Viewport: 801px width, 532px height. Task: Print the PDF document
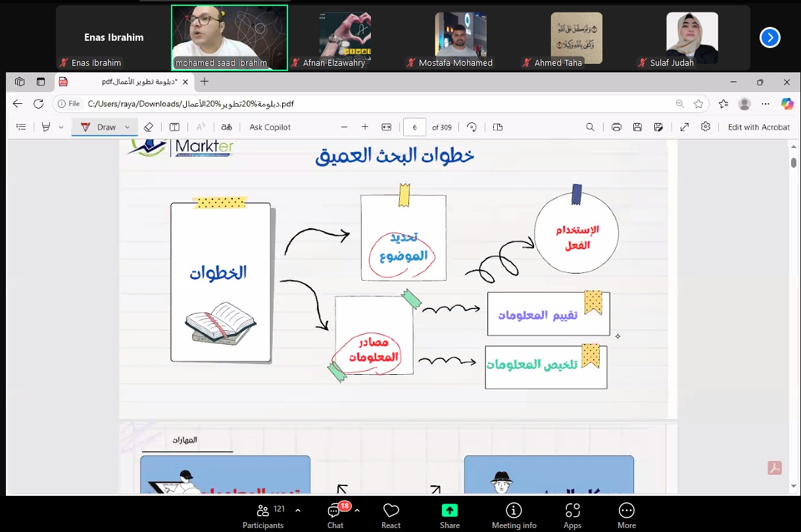[x=616, y=127]
